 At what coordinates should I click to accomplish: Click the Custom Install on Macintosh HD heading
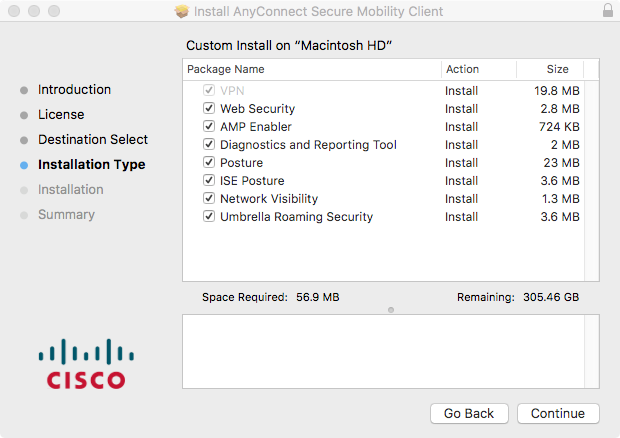(289, 45)
